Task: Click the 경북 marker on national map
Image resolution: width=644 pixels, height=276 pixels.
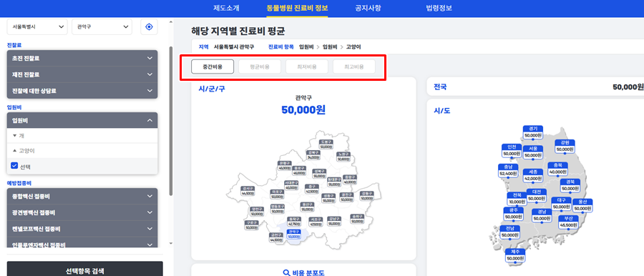Action: [x=570, y=185]
